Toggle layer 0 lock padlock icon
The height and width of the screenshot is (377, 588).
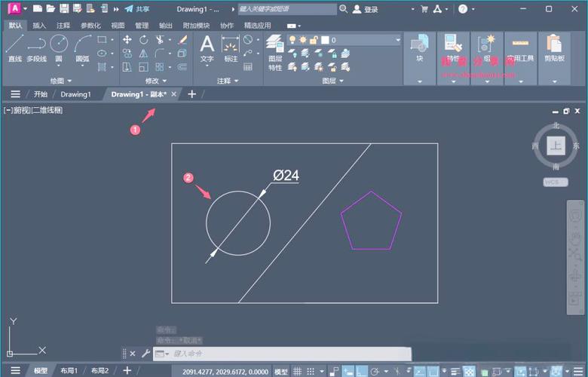tap(314, 40)
